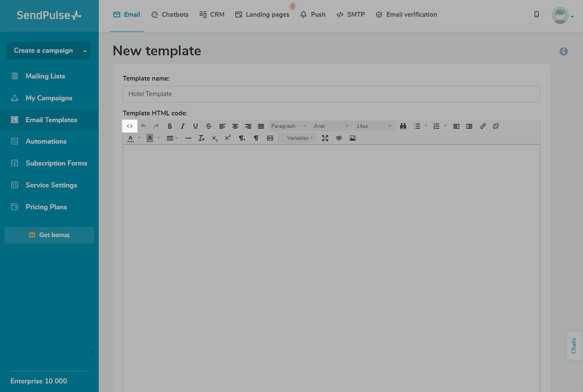Toggle strikethrough formatting

[x=209, y=126]
